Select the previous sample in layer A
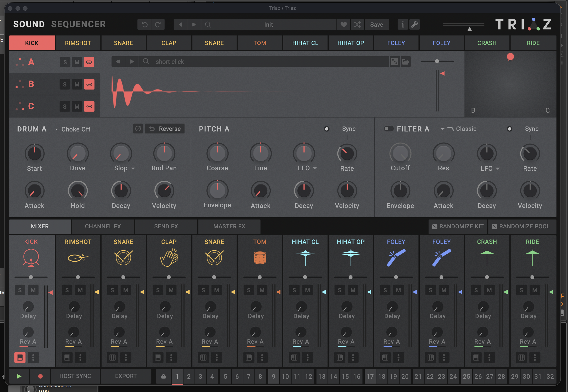The height and width of the screenshot is (392, 568). 118,62
